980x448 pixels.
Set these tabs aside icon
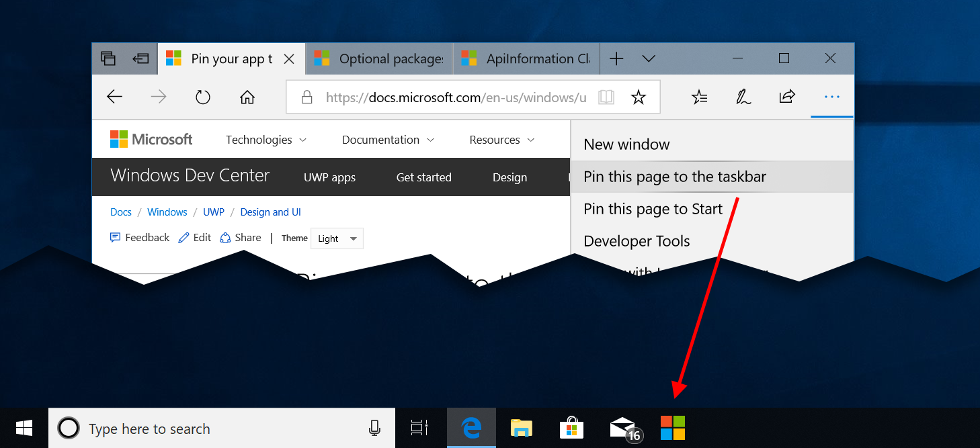(140, 58)
